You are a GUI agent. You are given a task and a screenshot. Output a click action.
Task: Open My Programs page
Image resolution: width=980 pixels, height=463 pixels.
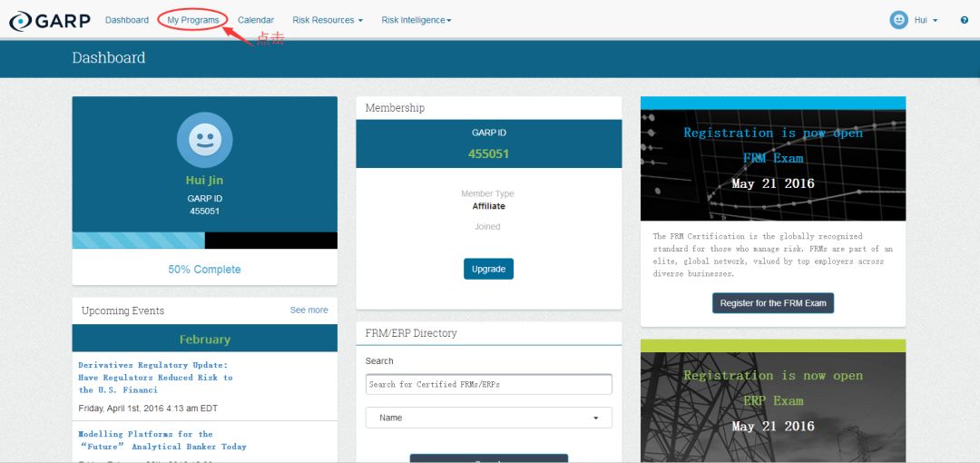point(193,20)
